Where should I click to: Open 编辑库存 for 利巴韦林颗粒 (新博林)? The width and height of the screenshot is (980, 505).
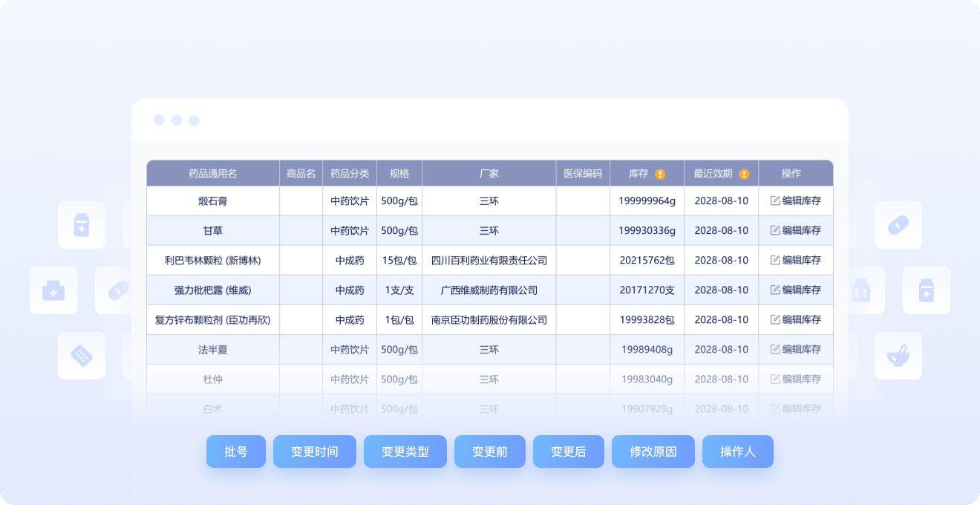796,260
